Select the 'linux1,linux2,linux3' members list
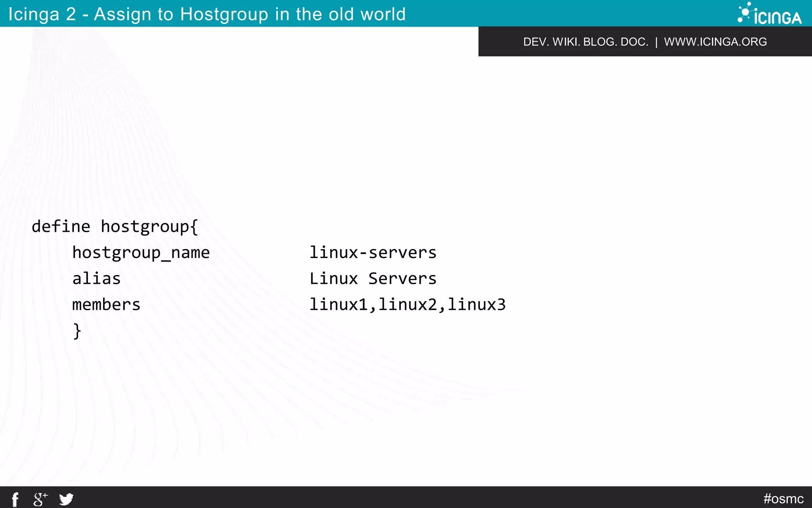Screen dimensions: 812x508 (x=408, y=304)
